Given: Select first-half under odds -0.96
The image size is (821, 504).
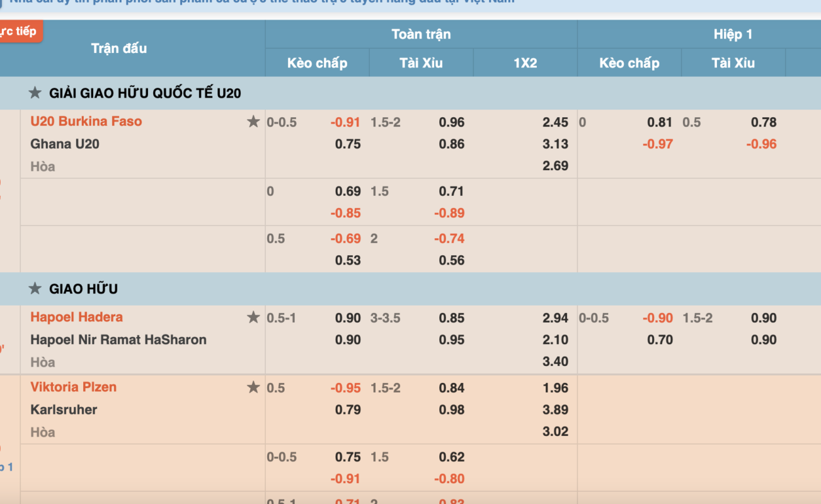Looking at the screenshot, I should pyautogui.click(x=761, y=144).
